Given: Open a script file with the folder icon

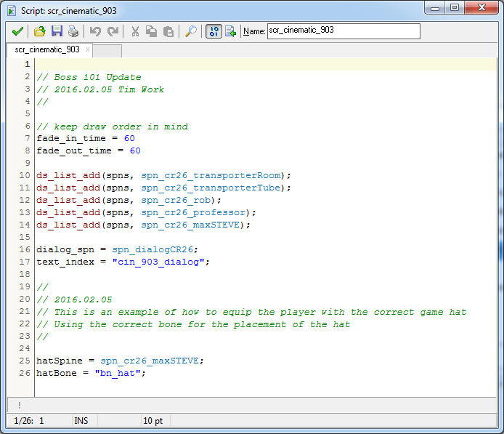Looking at the screenshot, I should pyautogui.click(x=39, y=31).
